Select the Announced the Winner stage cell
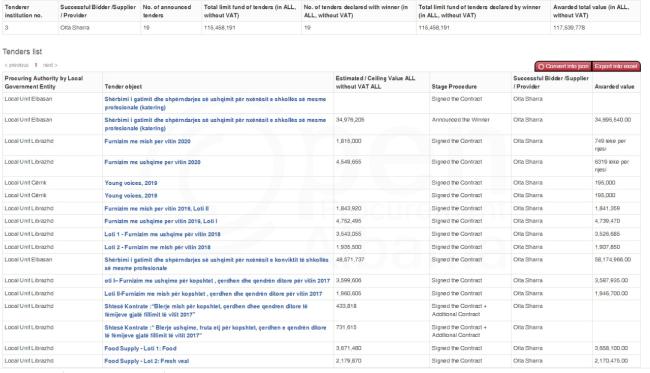 (461, 120)
